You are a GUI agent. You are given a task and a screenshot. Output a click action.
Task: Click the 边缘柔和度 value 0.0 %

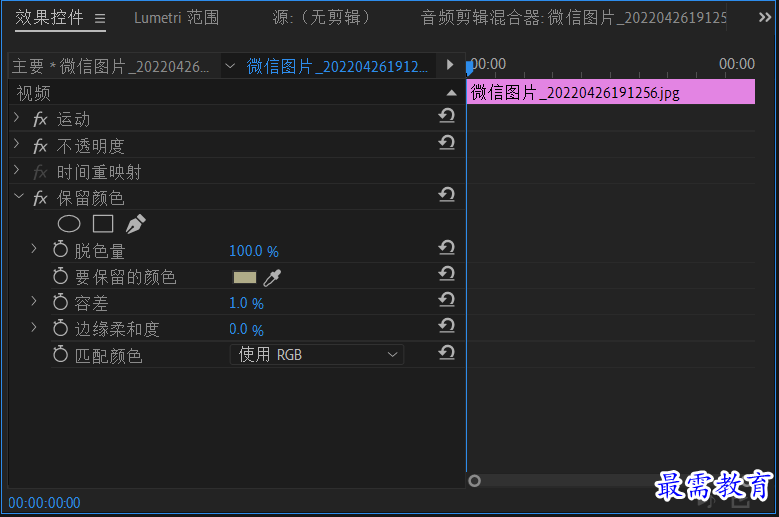tap(246, 329)
